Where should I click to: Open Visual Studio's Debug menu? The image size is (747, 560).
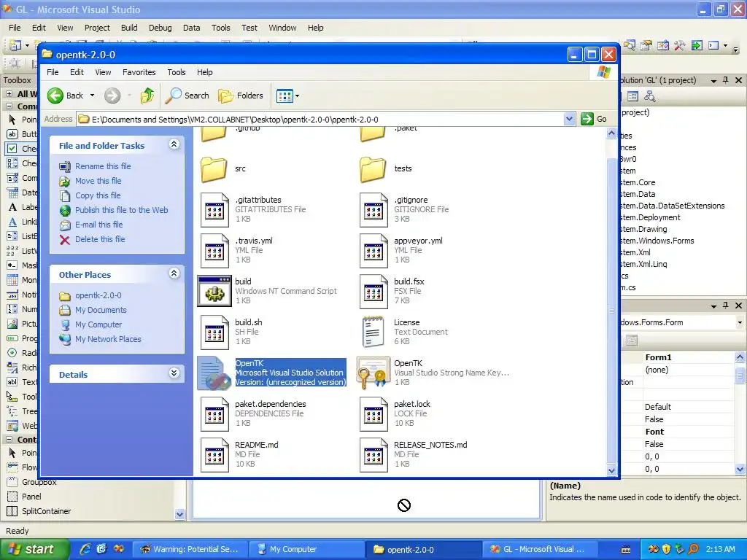coord(160,28)
